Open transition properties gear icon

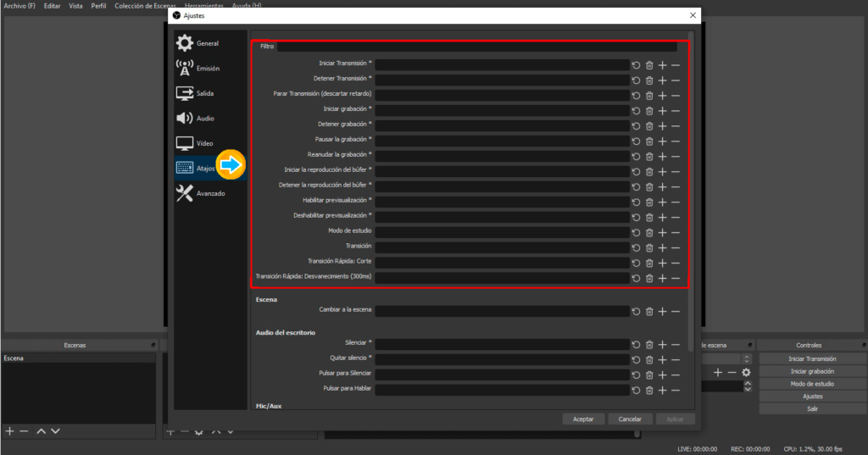pyautogui.click(x=746, y=372)
